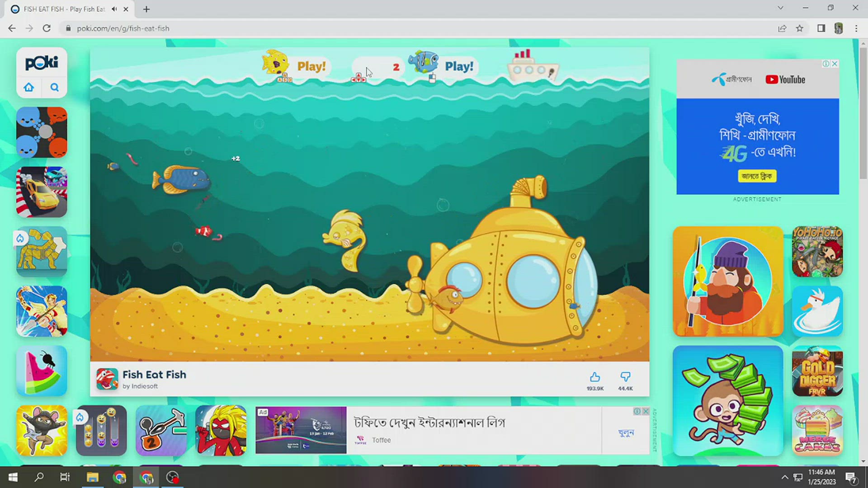Click the page vertical scrollbar
Image resolution: width=868 pixels, height=488 pixels.
863,113
